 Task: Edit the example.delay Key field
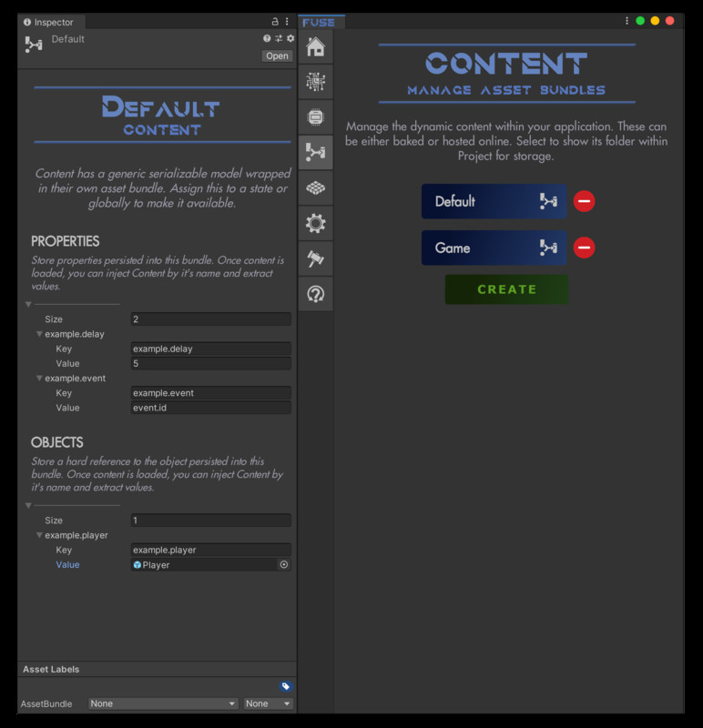[211, 349]
